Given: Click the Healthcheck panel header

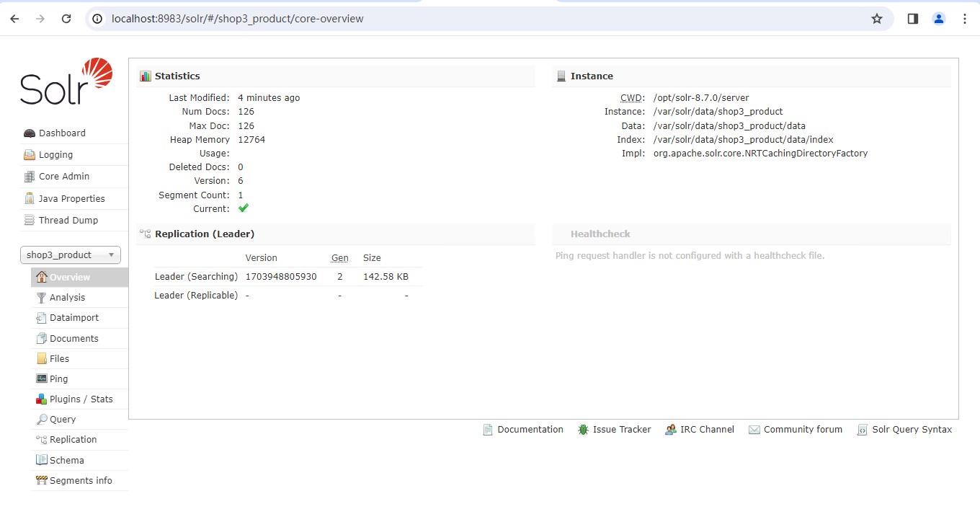Looking at the screenshot, I should click(752, 234).
